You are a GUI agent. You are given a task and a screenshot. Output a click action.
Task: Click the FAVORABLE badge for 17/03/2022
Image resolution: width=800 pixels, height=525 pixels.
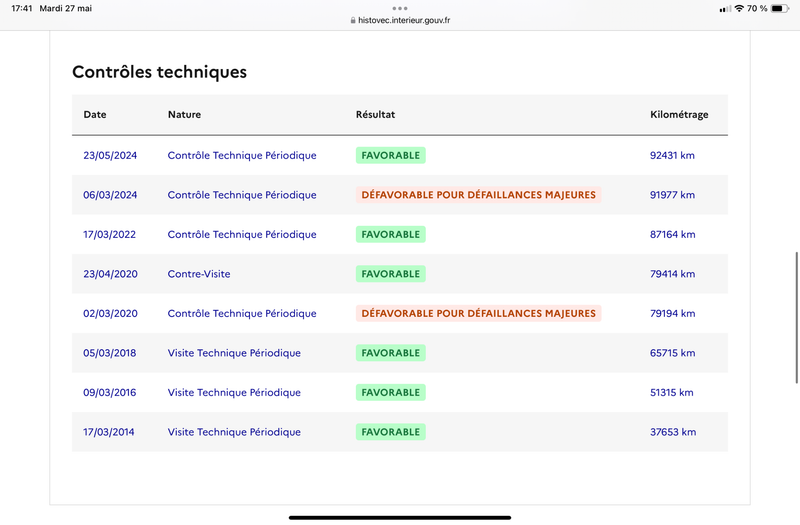click(391, 234)
